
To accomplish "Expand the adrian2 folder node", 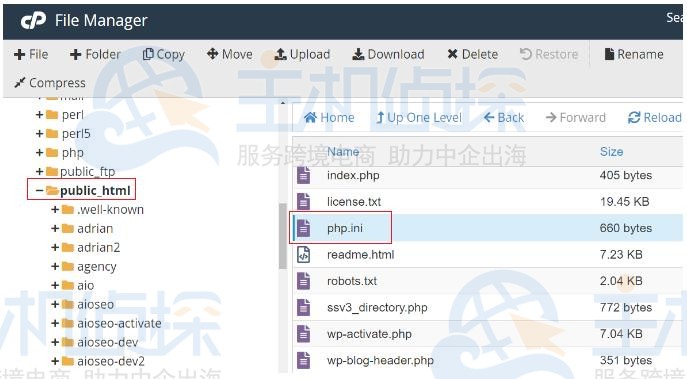I will pyautogui.click(x=55, y=248).
